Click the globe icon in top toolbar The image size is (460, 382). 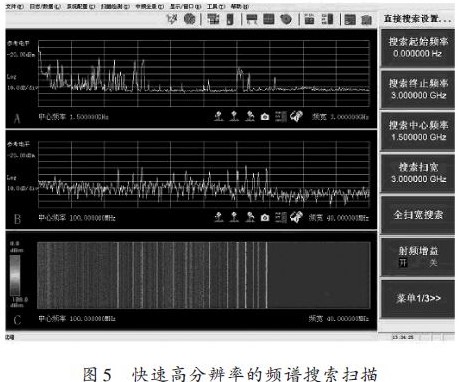[189, 19]
